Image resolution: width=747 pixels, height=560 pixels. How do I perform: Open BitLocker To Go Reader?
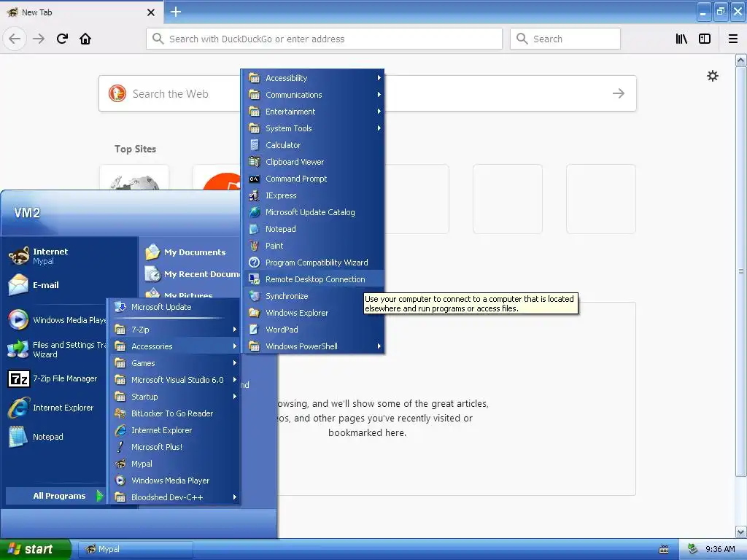(x=175, y=413)
